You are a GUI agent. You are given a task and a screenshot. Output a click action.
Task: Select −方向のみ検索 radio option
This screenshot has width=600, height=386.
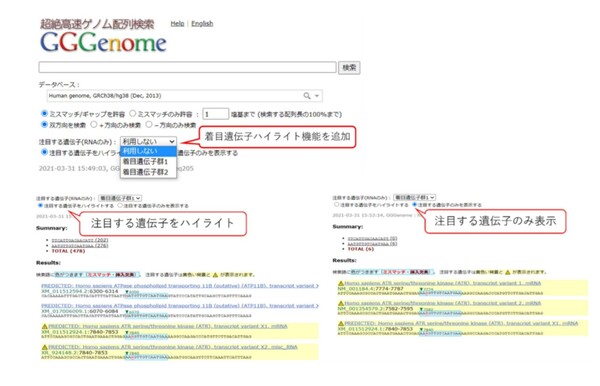[x=149, y=125]
